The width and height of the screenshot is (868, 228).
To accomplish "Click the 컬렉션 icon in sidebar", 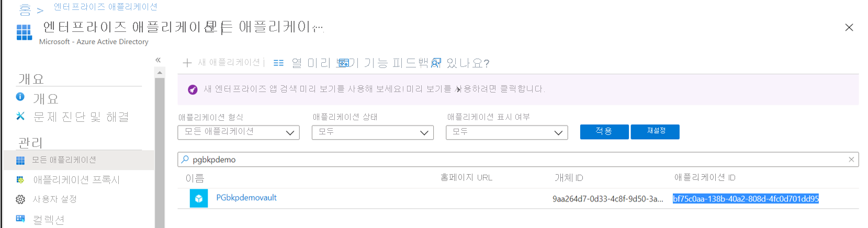I will point(20,219).
